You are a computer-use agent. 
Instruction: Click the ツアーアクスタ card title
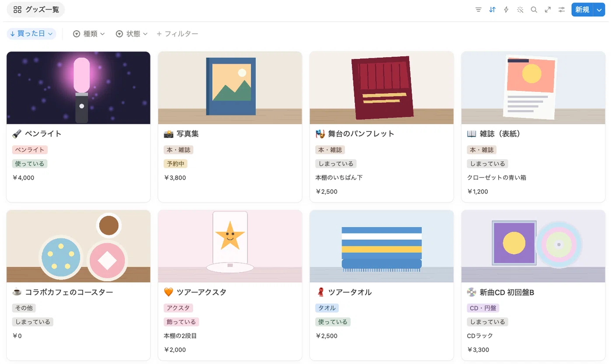tap(201, 292)
